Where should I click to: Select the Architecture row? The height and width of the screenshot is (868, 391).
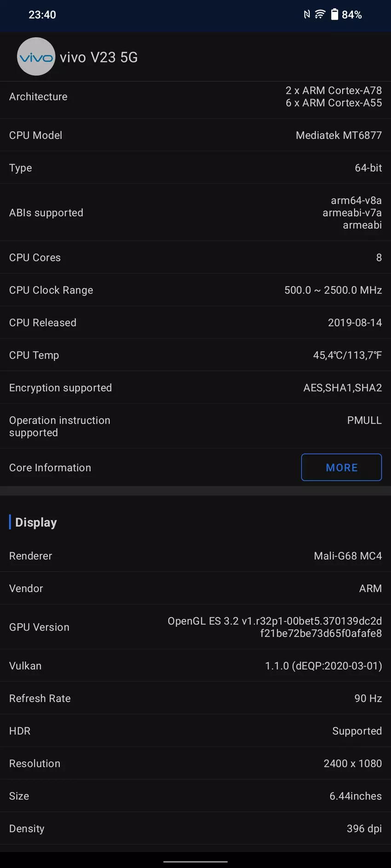(x=195, y=96)
